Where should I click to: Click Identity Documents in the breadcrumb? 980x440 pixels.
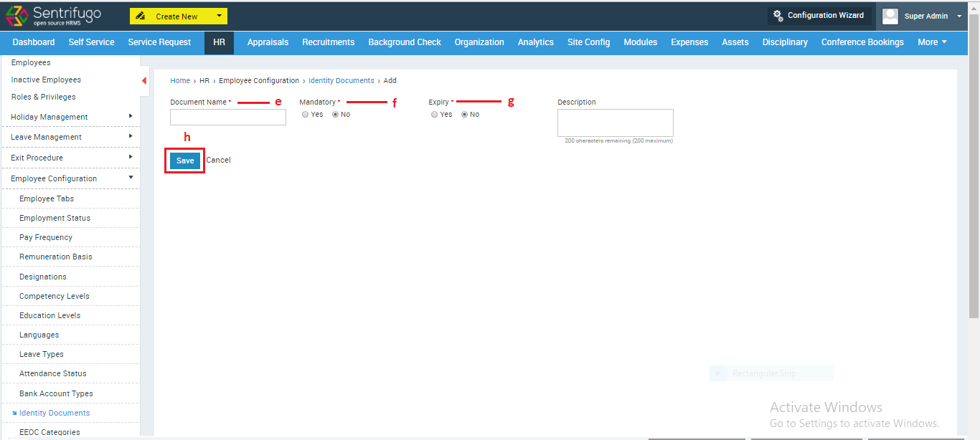coord(341,81)
